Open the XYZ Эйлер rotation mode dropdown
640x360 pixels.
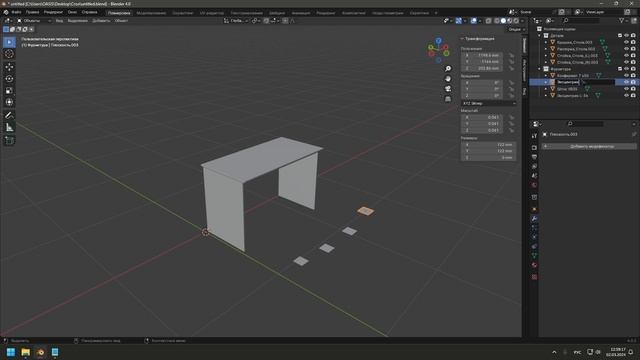click(489, 103)
